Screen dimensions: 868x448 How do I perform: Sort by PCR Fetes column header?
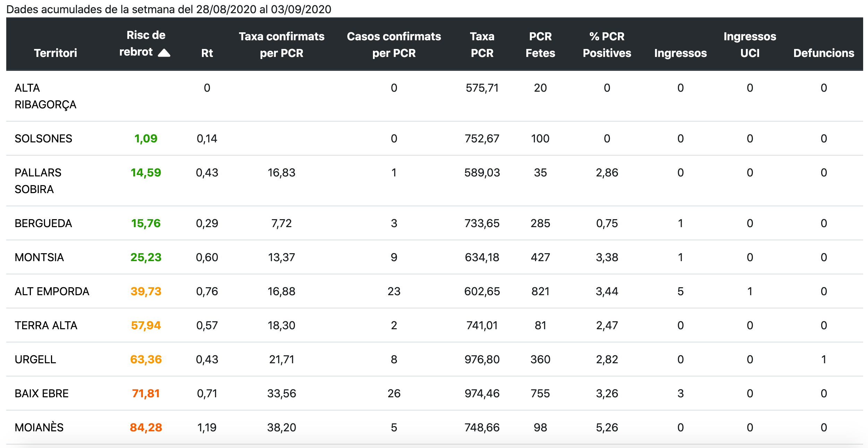pos(540,44)
